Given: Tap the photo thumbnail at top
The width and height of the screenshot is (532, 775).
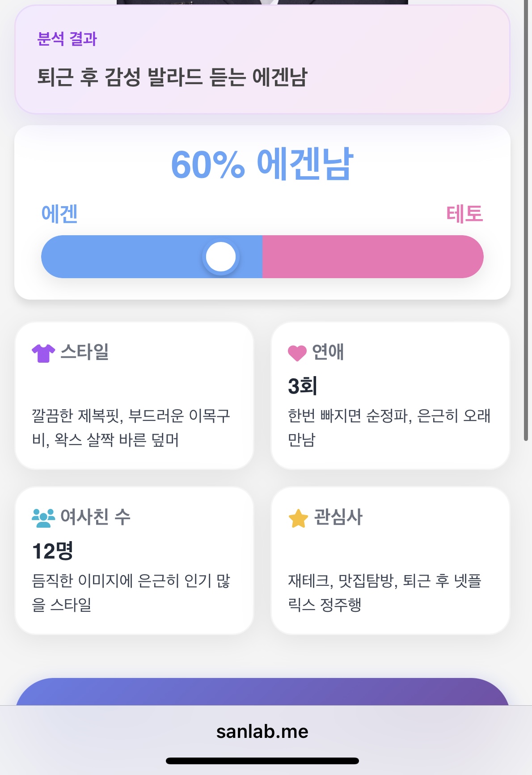Looking at the screenshot, I should pos(262,2).
